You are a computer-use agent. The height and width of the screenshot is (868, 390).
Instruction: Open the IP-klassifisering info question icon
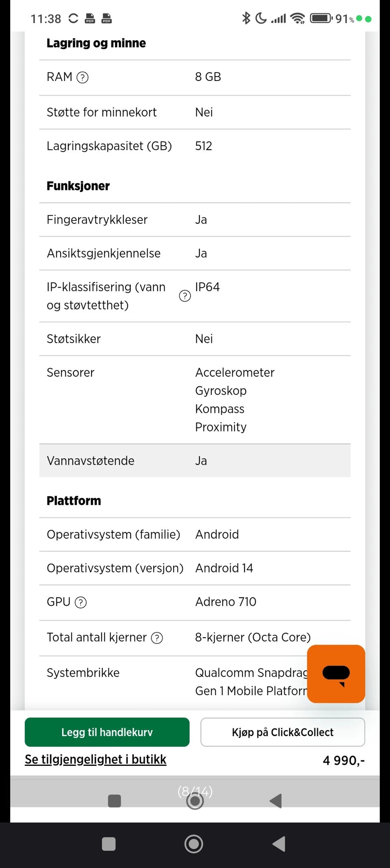click(x=185, y=296)
